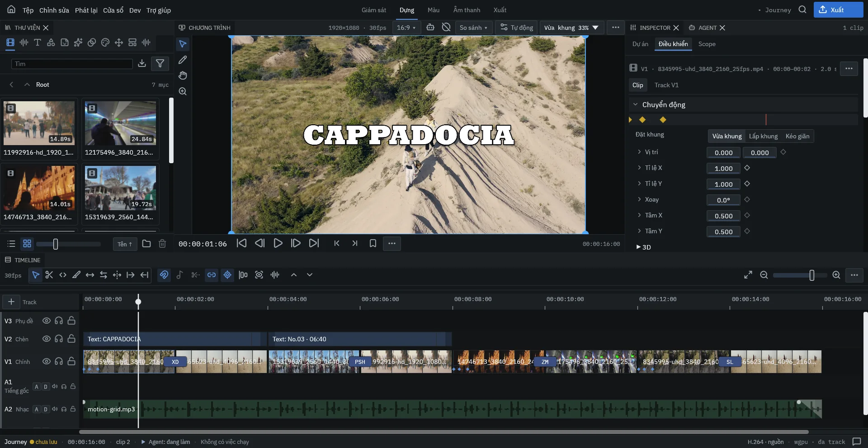Zoom out the timeline with minus magnifier
The image size is (868, 448).
tap(764, 275)
